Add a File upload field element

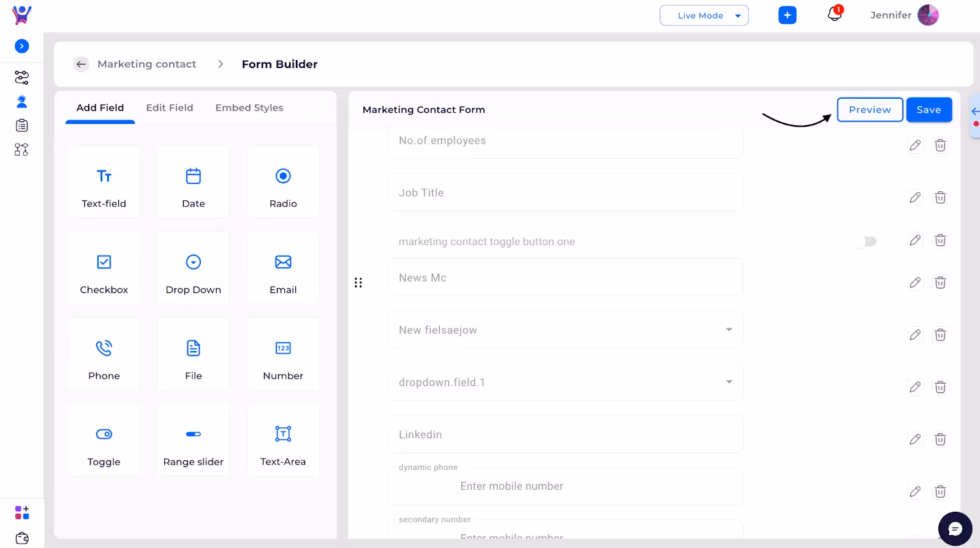click(194, 354)
